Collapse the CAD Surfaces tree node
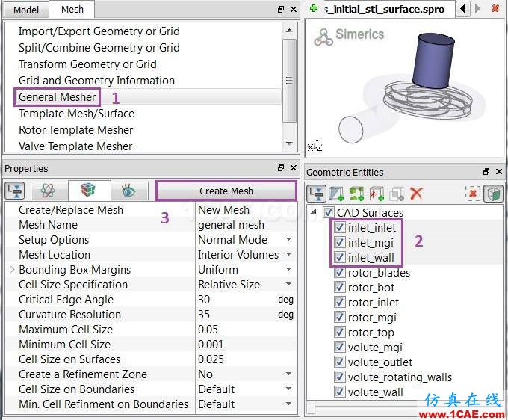The image size is (508, 420). [314, 212]
